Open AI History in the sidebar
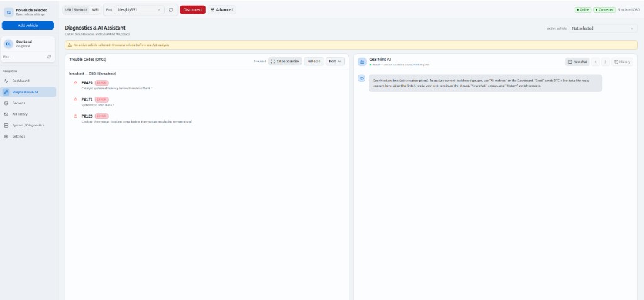 (x=20, y=114)
